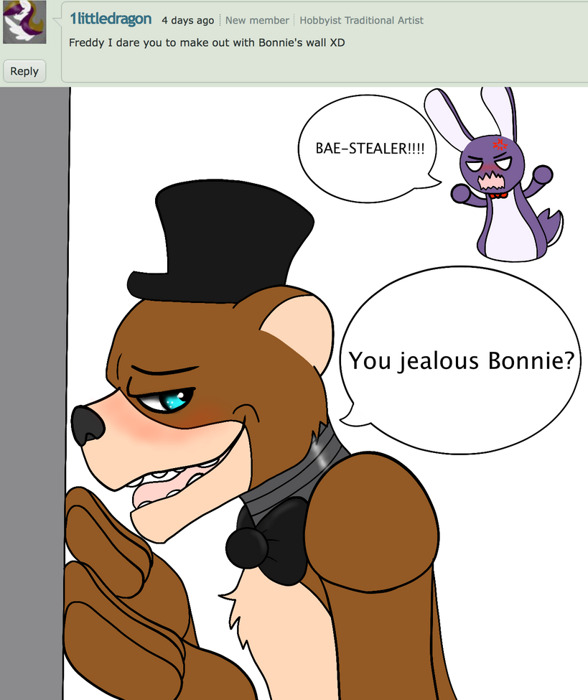Open the 1littledragon username link
The image size is (588, 700).
tap(111, 19)
